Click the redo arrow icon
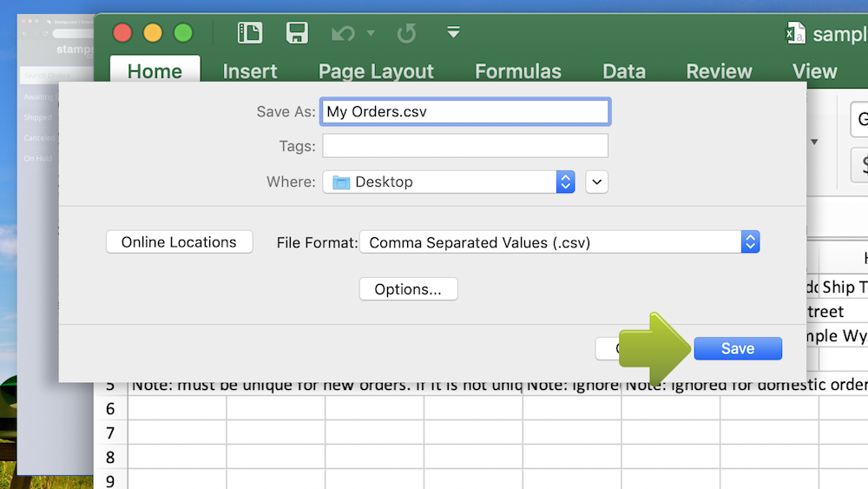This screenshot has height=489, width=868. click(x=406, y=33)
